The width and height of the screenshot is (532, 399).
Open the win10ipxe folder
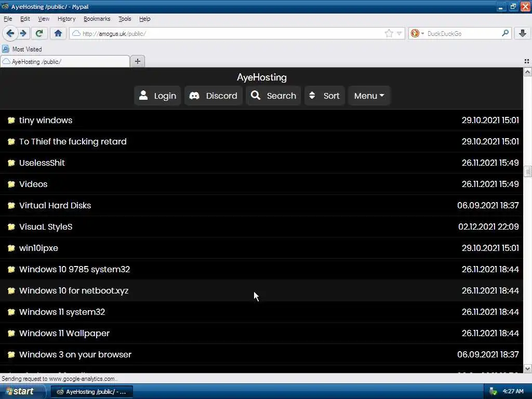coord(38,248)
